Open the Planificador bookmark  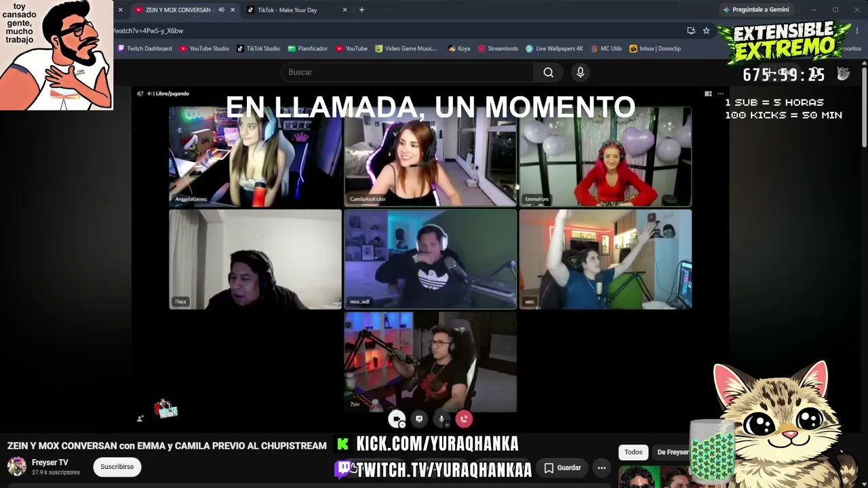pyautogui.click(x=307, y=49)
